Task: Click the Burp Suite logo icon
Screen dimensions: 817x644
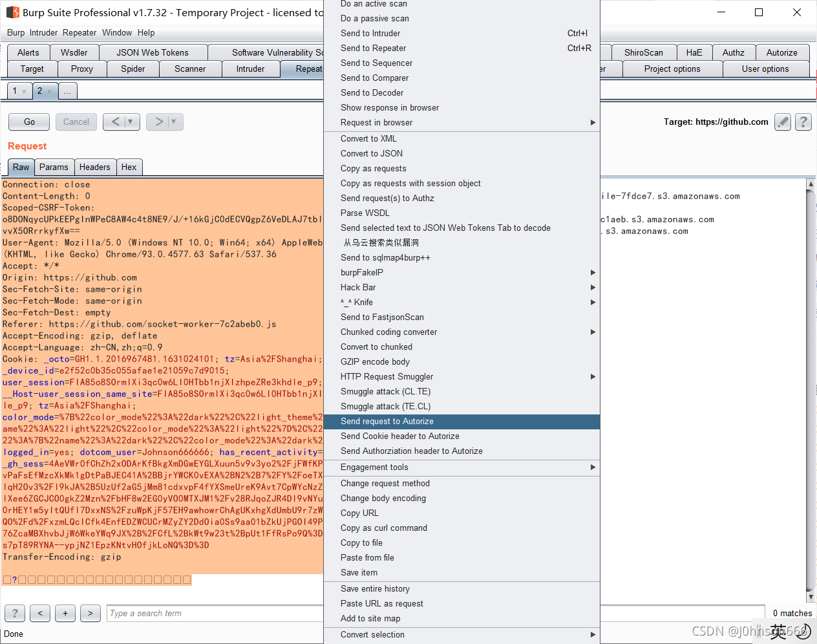Action: click(12, 12)
